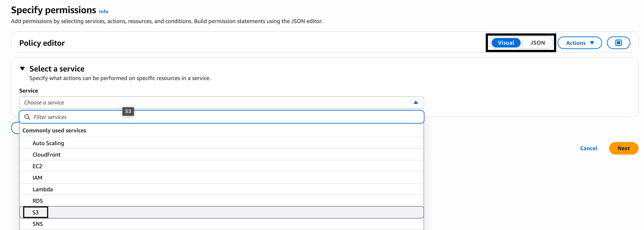Viewport: 644px width, 230px height.
Task: Open the Info link beside Specify permissions
Action: tap(104, 11)
